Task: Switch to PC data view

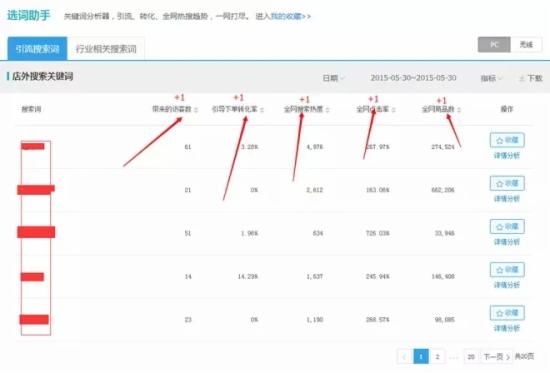Action: click(494, 45)
